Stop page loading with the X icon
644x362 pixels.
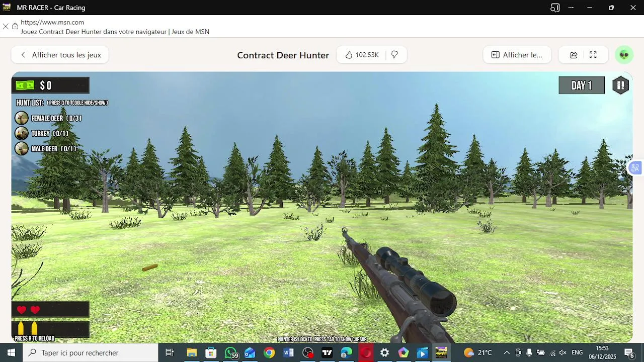click(6, 27)
